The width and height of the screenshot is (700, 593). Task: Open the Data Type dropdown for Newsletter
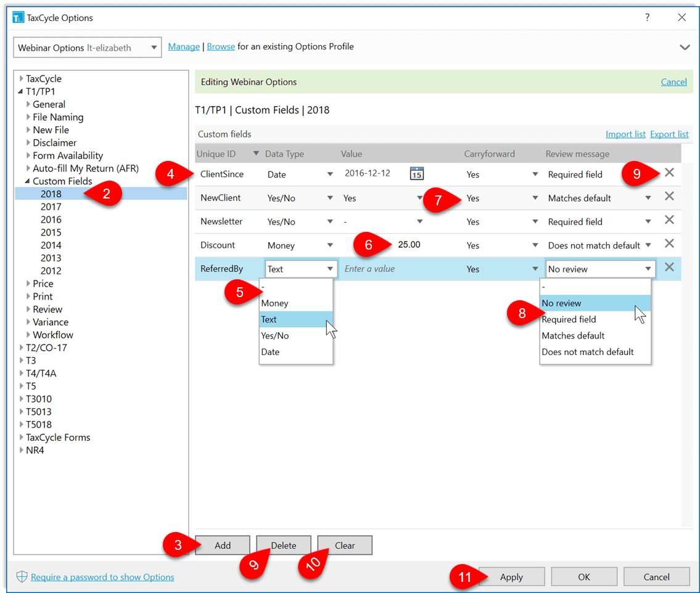tap(330, 222)
